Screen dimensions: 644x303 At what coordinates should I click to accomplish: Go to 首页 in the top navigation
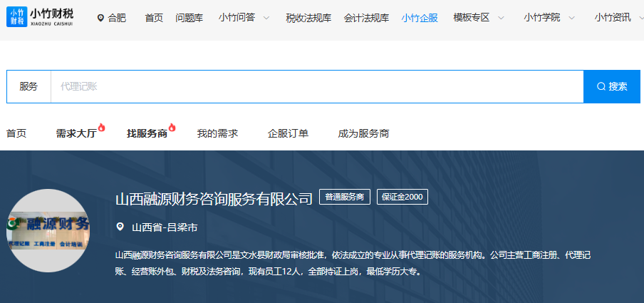pos(154,18)
